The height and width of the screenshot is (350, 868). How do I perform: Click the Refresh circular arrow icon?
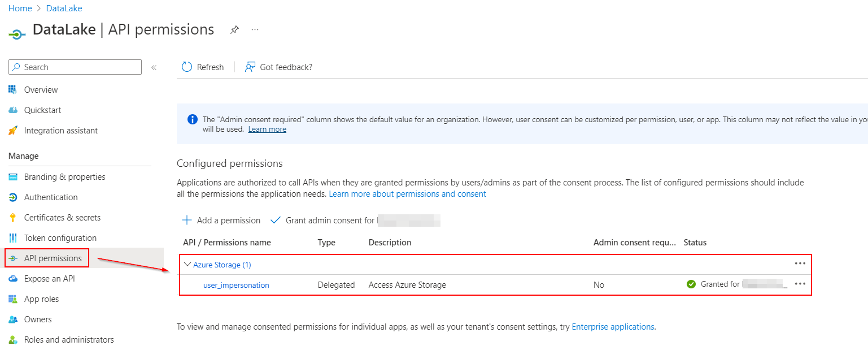pos(187,67)
